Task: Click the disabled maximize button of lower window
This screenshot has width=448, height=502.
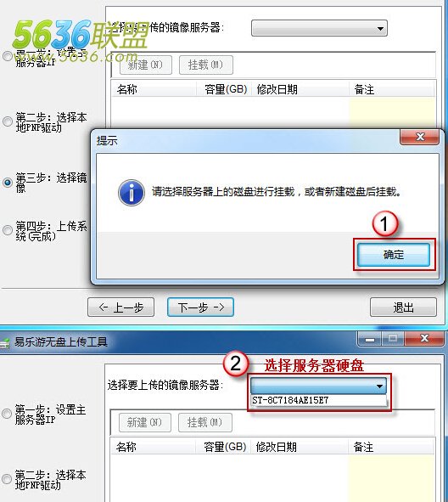Action: pos(393,339)
